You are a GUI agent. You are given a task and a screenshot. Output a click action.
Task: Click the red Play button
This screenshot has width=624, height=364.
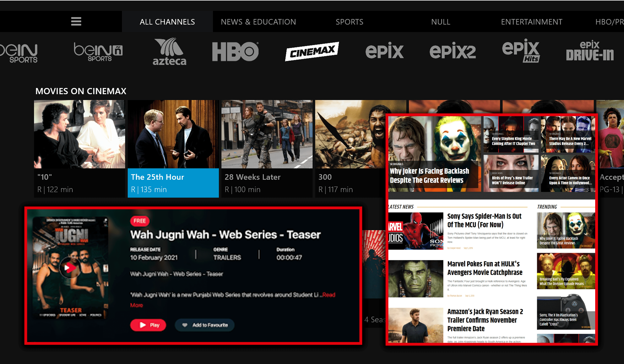[148, 325]
